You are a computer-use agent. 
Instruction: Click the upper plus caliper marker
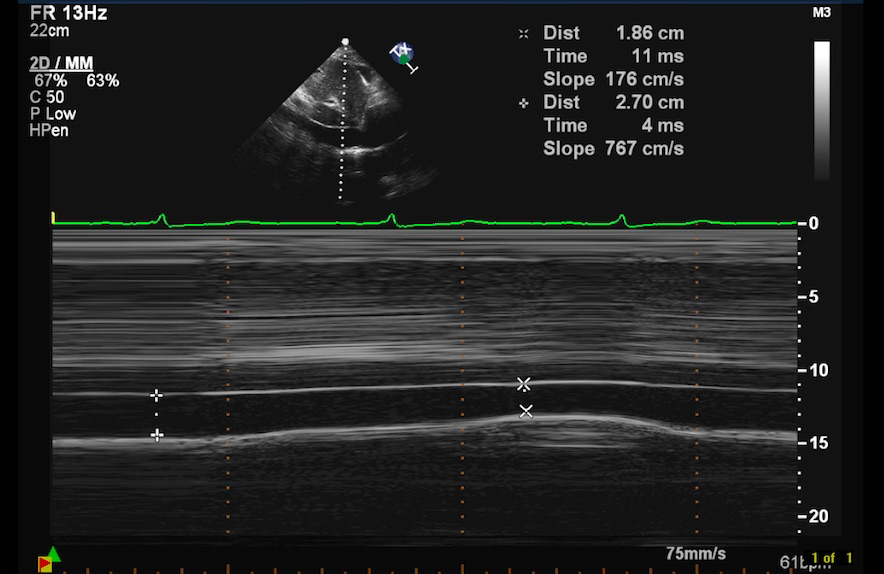[156, 395]
